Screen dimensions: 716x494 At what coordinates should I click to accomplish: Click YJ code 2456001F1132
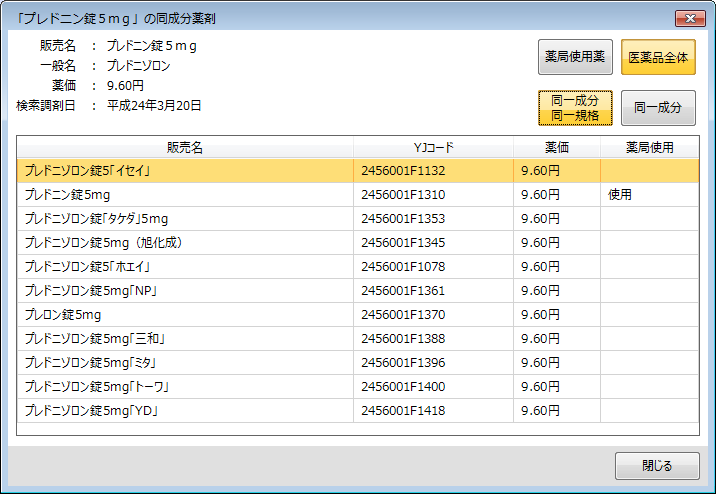(x=403, y=171)
